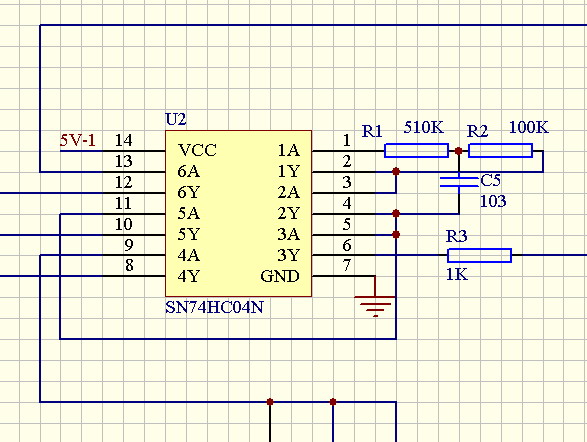Viewport: 587px width, 442px height.
Task: Select resistor R3 symbol
Action: tap(480, 255)
